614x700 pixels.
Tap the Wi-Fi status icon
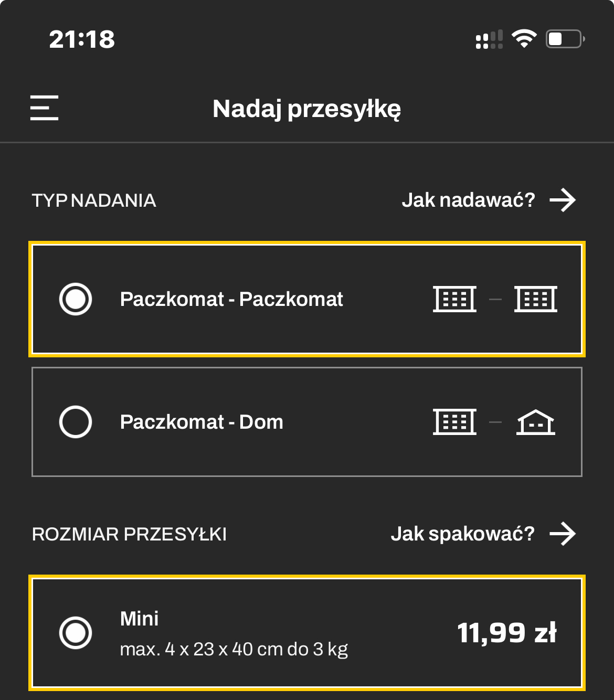coord(524,39)
